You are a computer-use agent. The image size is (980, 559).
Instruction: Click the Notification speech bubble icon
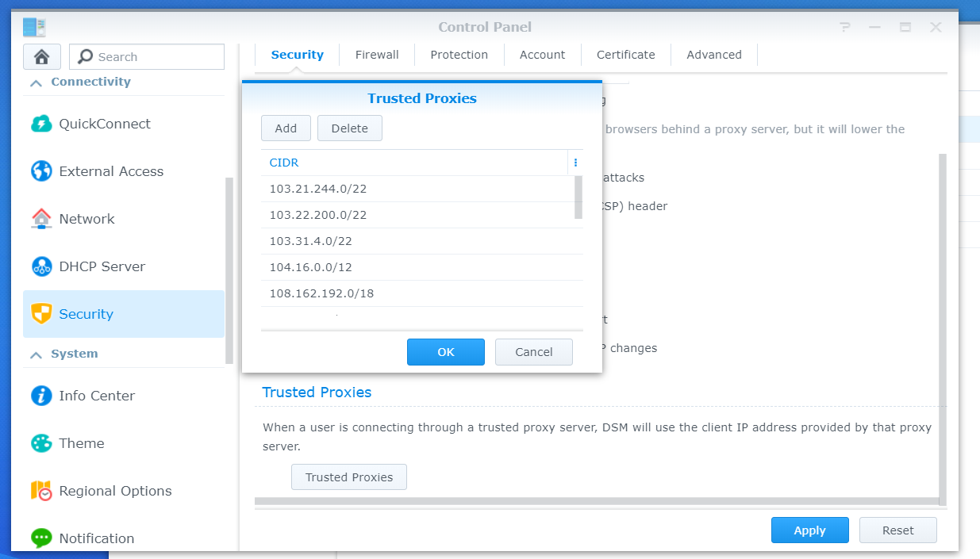click(41, 538)
